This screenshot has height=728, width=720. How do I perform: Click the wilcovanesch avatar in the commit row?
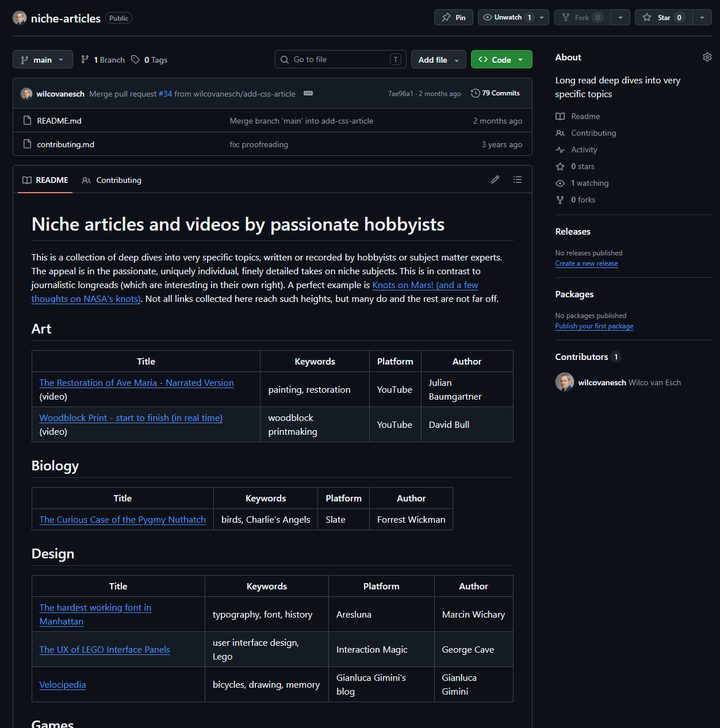26,94
